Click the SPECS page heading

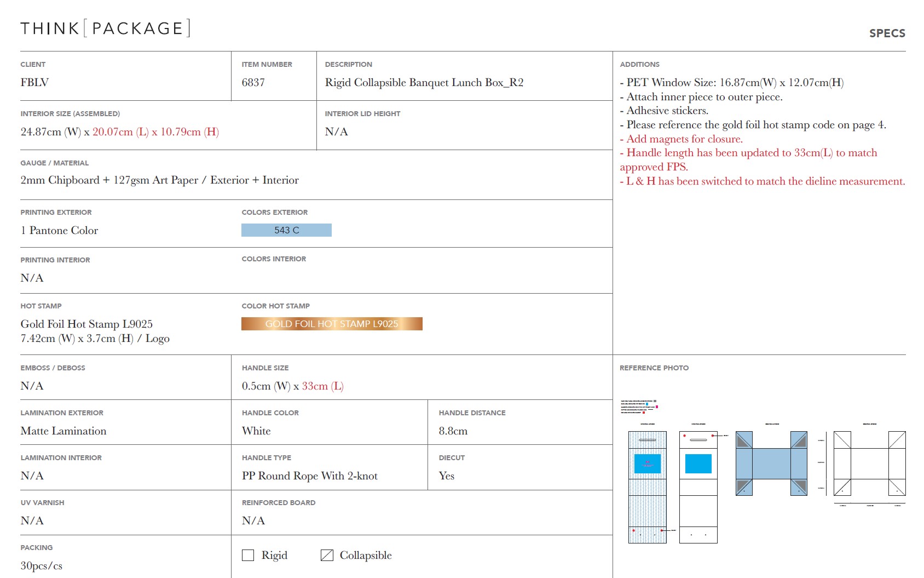coord(887,33)
